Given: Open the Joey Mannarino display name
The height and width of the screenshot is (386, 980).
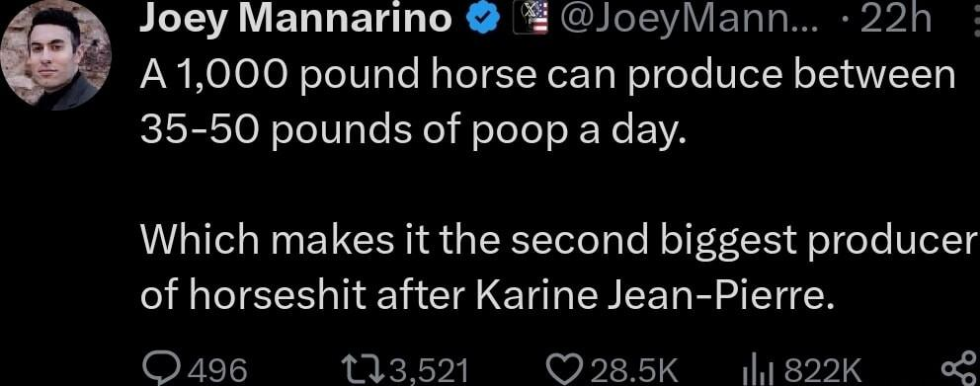Looking at the screenshot, I should 295,21.
